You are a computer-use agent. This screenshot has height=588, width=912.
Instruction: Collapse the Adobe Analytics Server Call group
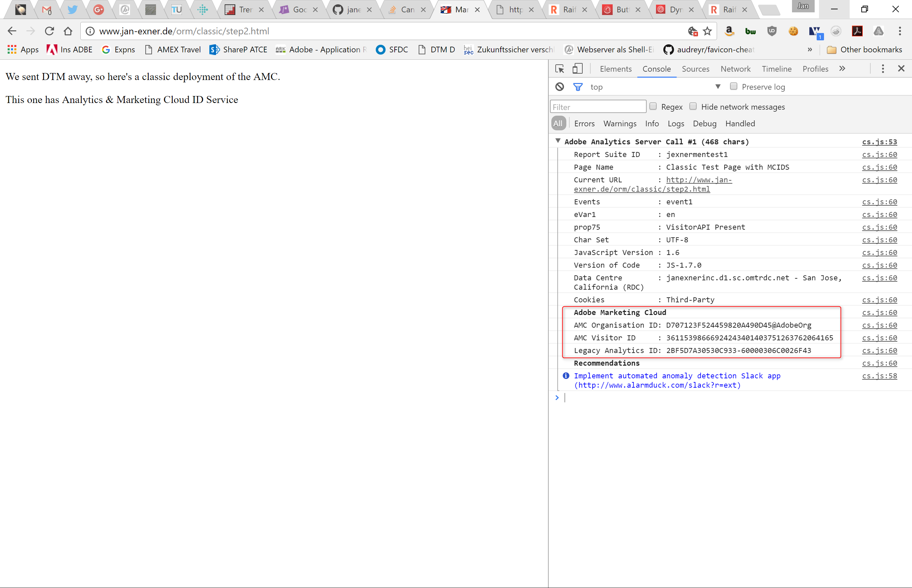[558, 141]
